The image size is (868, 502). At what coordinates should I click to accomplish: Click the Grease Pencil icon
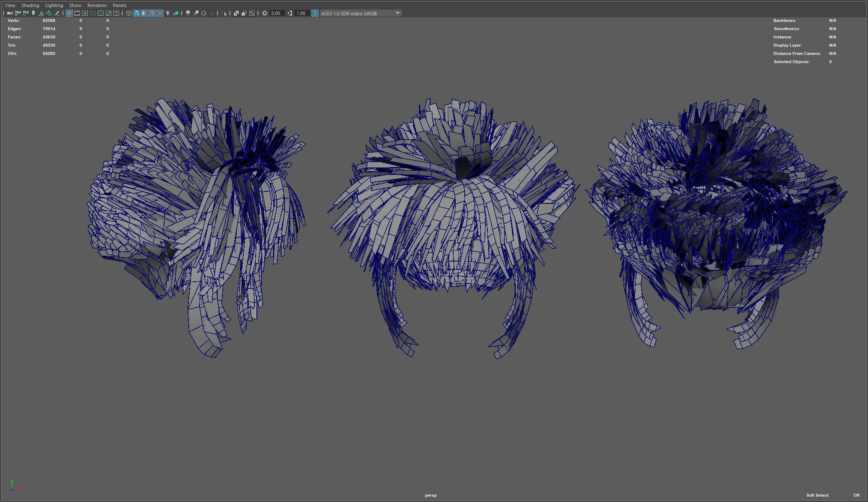click(x=57, y=13)
